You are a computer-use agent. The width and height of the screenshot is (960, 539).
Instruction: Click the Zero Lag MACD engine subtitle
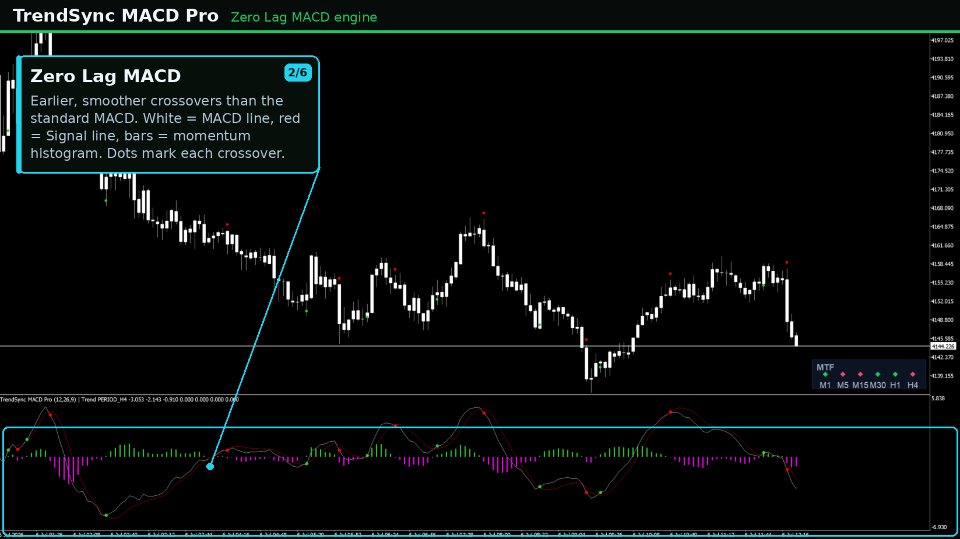(304, 17)
